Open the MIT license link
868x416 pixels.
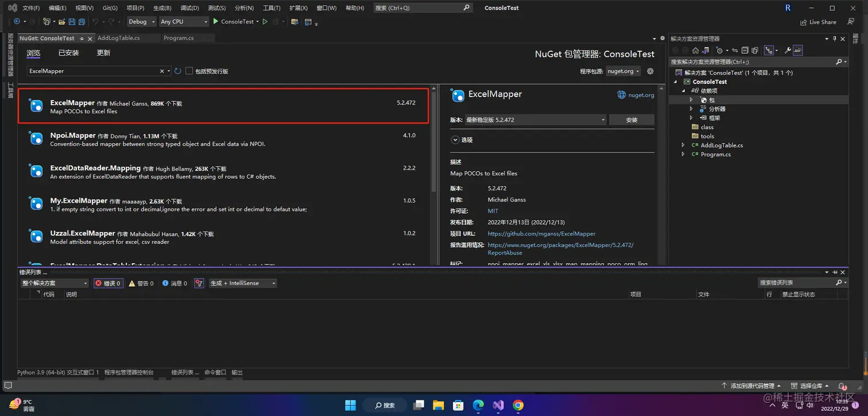[x=493, y=211]
